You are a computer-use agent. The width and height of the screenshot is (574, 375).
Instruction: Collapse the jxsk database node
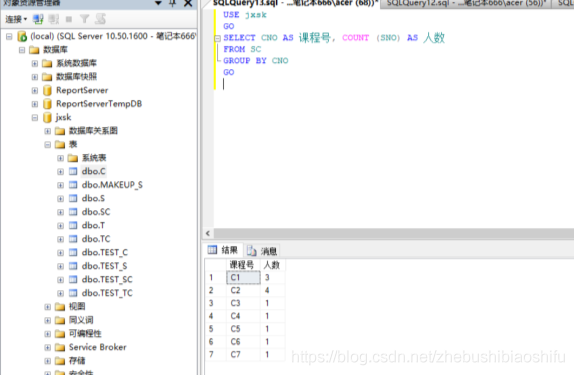(x=35, y=118)
